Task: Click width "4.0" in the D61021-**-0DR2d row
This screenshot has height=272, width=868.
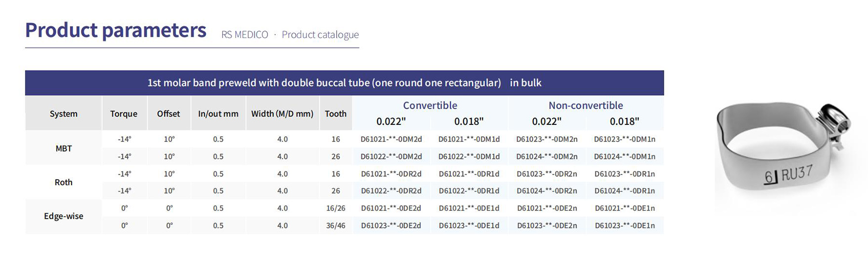Action: pos(282,174)
